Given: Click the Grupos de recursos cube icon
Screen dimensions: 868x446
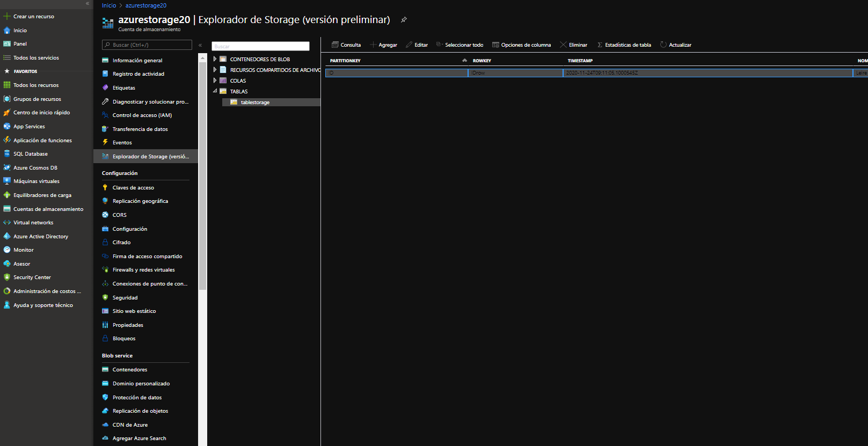Looking at the screenshot, I should click(x=7, y=99).
